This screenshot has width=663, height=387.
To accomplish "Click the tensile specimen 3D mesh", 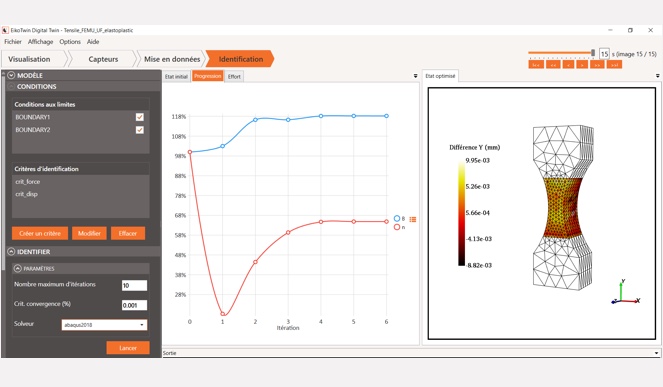I will click(563, 207).
